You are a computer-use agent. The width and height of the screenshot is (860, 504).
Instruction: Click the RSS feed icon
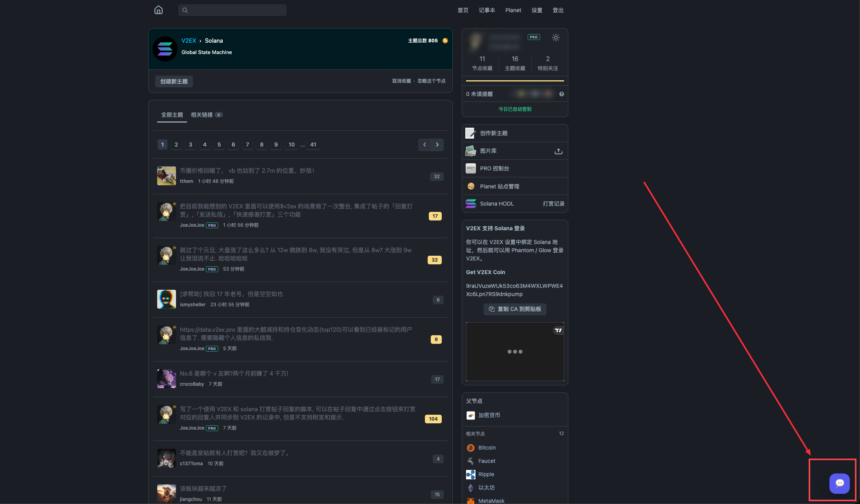(445, 41)
